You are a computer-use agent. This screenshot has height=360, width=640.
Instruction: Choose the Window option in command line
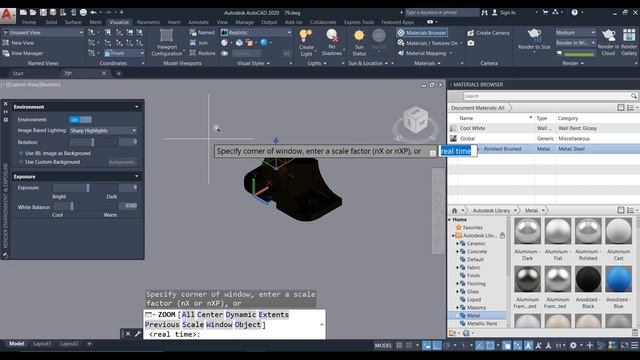tap(219, 324)
